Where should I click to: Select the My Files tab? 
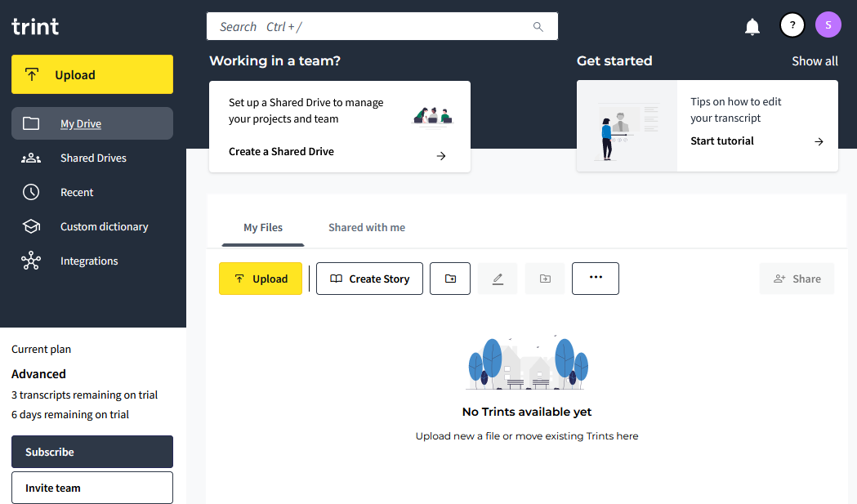[263, 227]
